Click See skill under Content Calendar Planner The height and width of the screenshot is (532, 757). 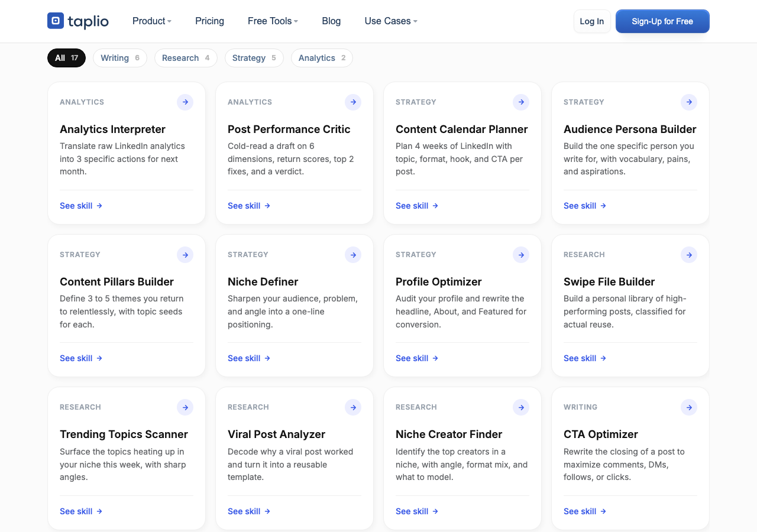pos(417,206)
